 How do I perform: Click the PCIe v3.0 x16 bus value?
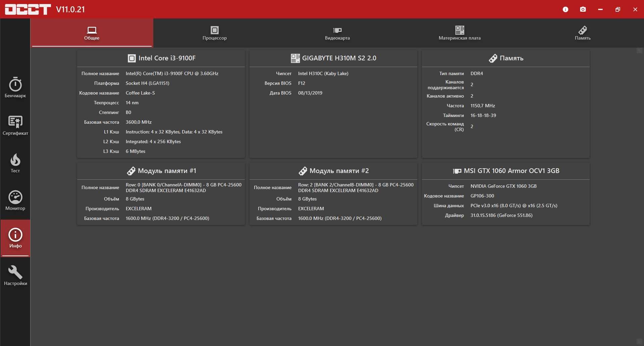coord(514,206)
